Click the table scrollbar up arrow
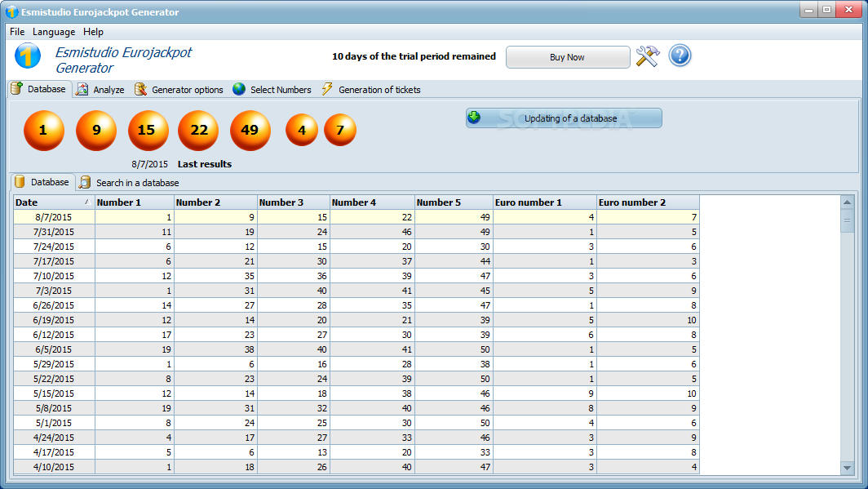This screenshot has height=489, width=868. (847, 202)
